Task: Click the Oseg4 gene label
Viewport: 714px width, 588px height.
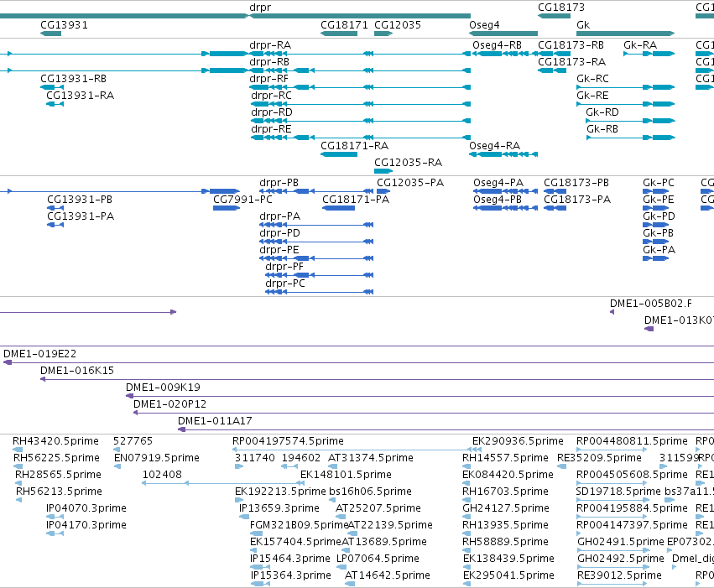Action: point(484,25)
